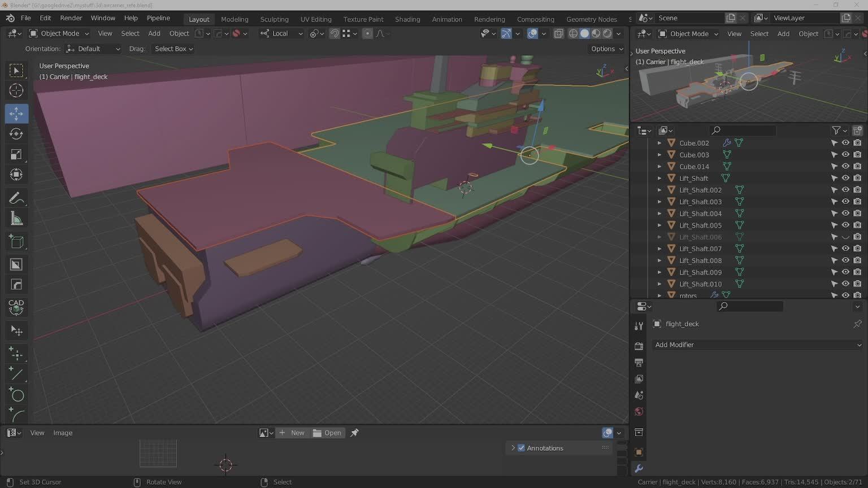Choose the Annotate pencil tool
This screenshot has width=868, height=488.
tap(16, 198)
